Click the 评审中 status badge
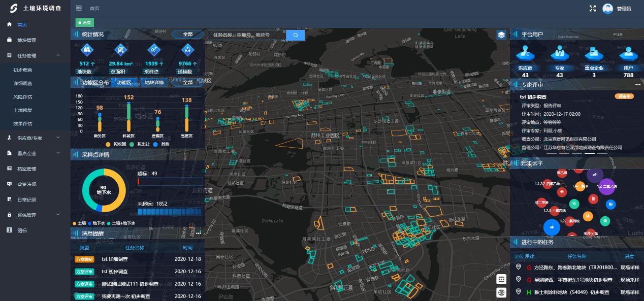644x301 pixels. [x=624, y=96]
